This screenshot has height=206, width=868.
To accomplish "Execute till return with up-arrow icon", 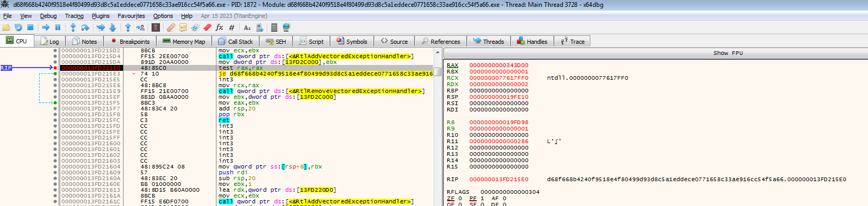I will [x=128, y=27].
